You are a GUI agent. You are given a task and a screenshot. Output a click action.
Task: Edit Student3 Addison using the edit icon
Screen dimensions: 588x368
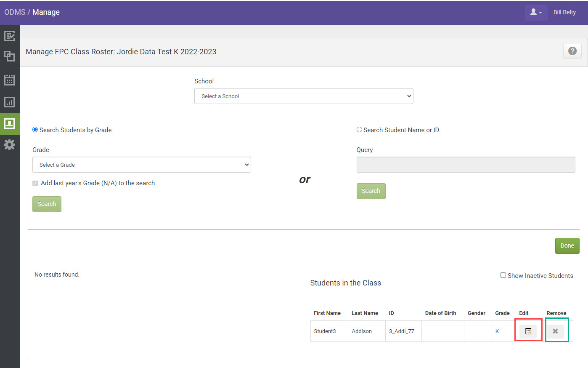(x=528, y=331)
